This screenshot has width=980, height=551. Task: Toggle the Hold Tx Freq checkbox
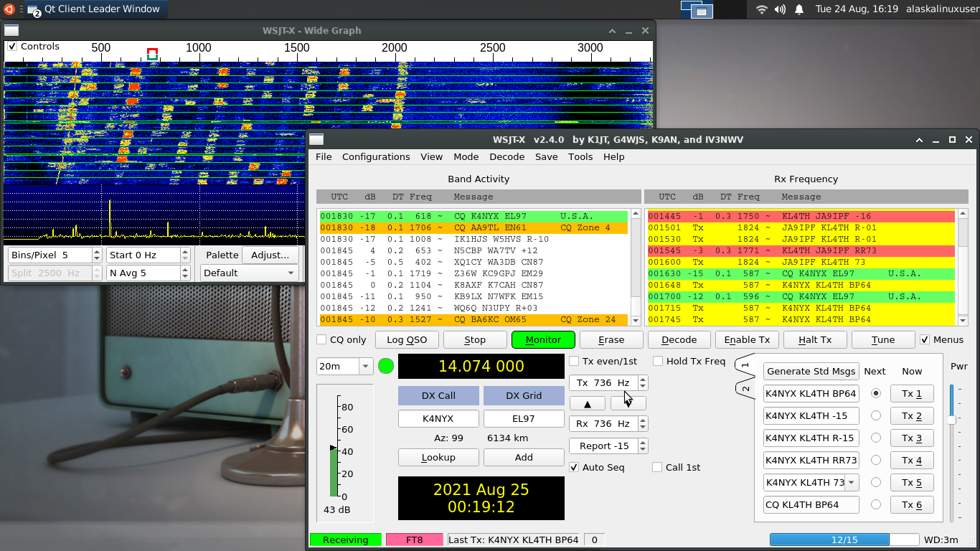[658, 362]
